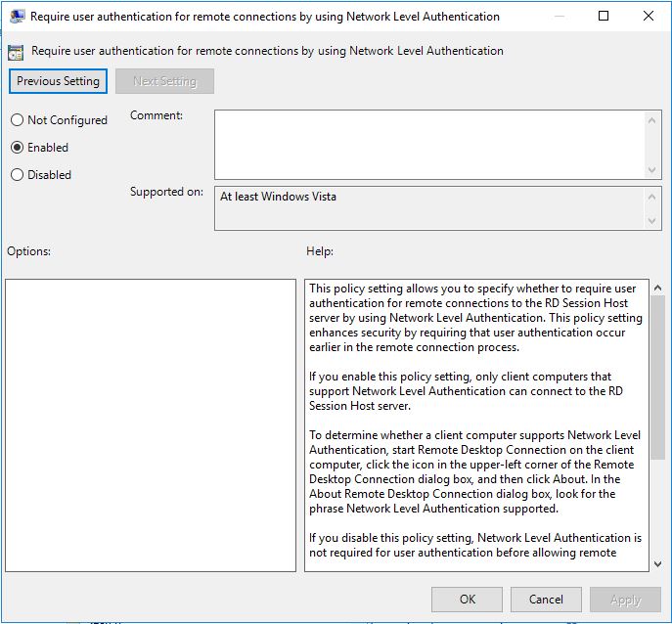Click Cancel to discard changes
This screenshot has width=672, height=624.
coord(546,600)
